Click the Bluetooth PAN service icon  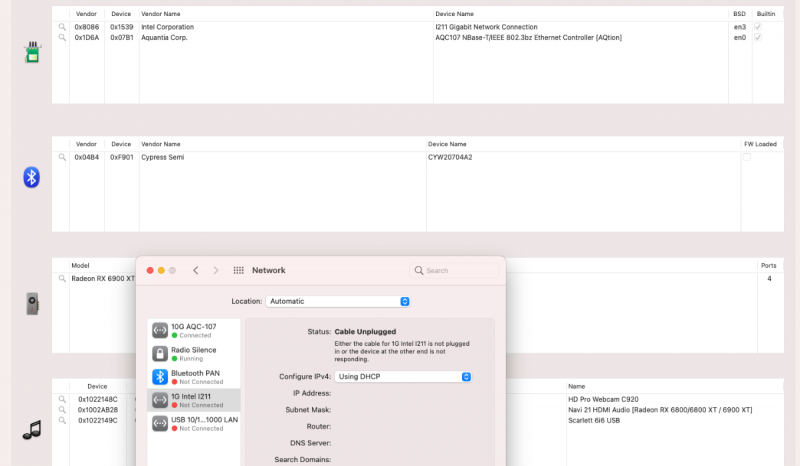[x=160, y=377]
